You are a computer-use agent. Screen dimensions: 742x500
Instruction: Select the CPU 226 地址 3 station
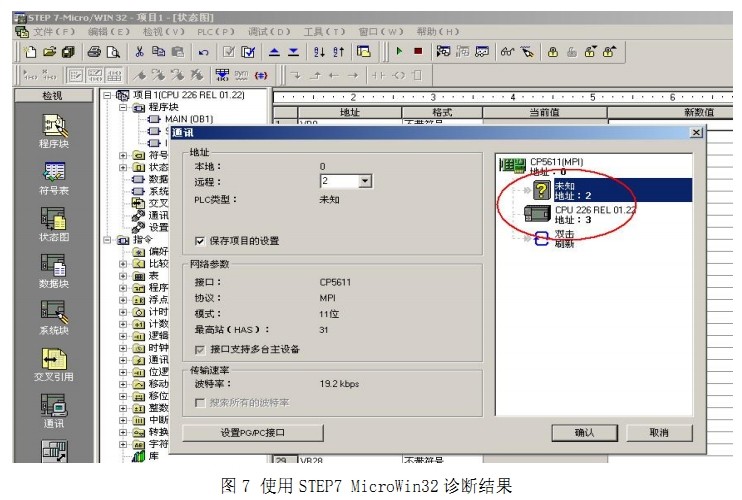point(581,214)
